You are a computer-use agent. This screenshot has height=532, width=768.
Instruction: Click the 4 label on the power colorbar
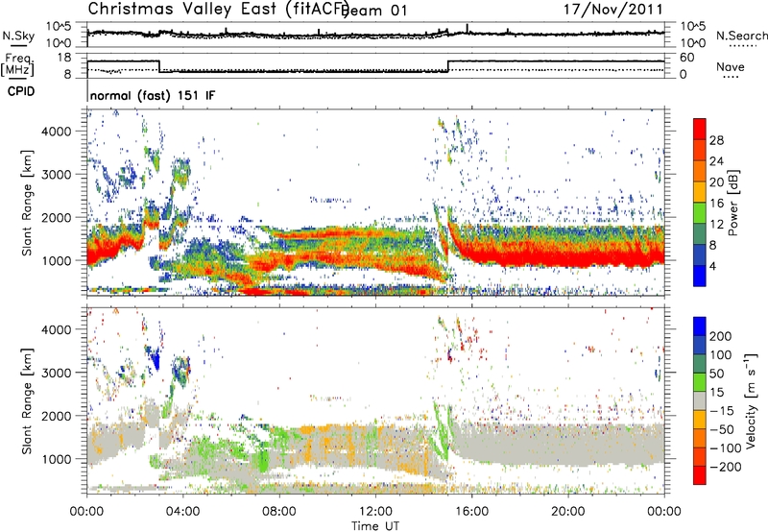click(713, 266)
